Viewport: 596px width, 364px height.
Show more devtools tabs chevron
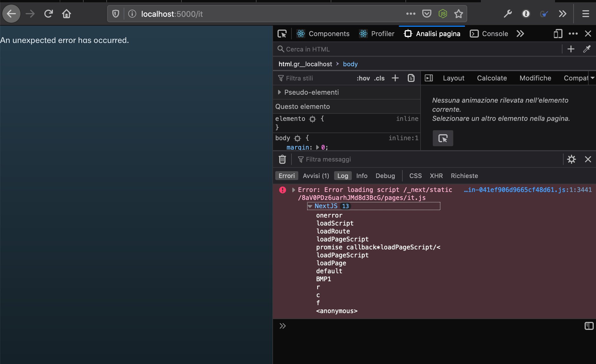click(x=520, y=34)
